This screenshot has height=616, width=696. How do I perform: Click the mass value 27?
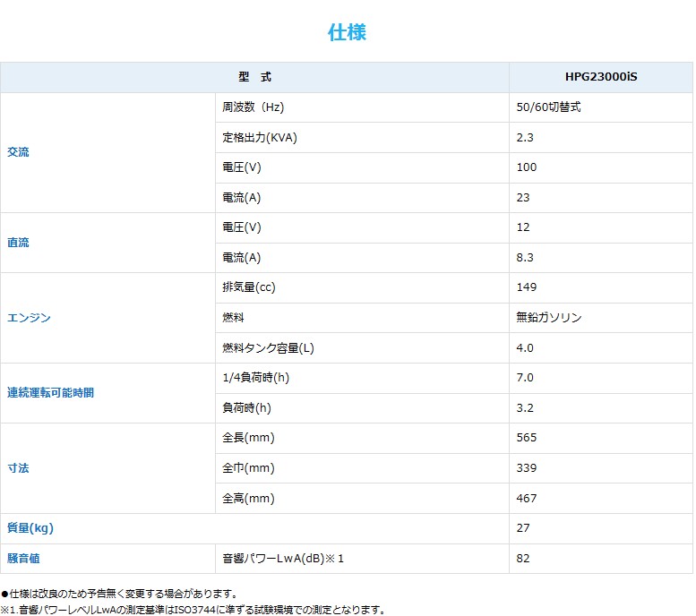pyautogui.click(x=523, y=528)
